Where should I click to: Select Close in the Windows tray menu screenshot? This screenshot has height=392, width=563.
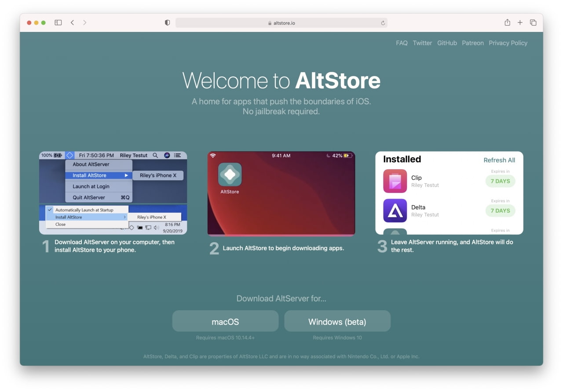tap(87, 224)
